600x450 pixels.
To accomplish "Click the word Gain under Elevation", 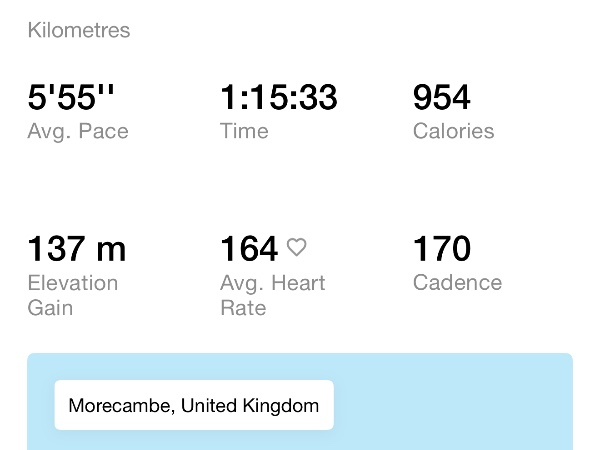I will 50,308.
